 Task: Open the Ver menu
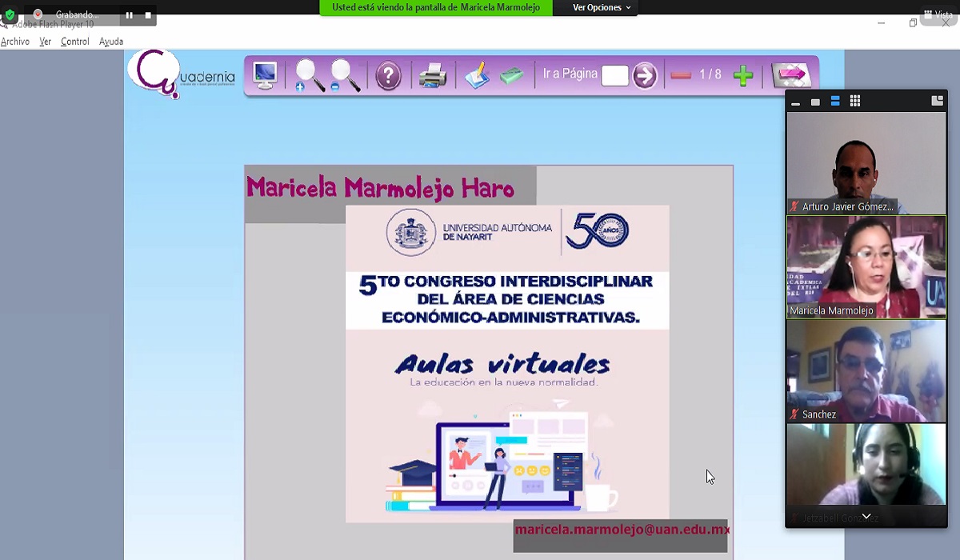click(46, 42)
